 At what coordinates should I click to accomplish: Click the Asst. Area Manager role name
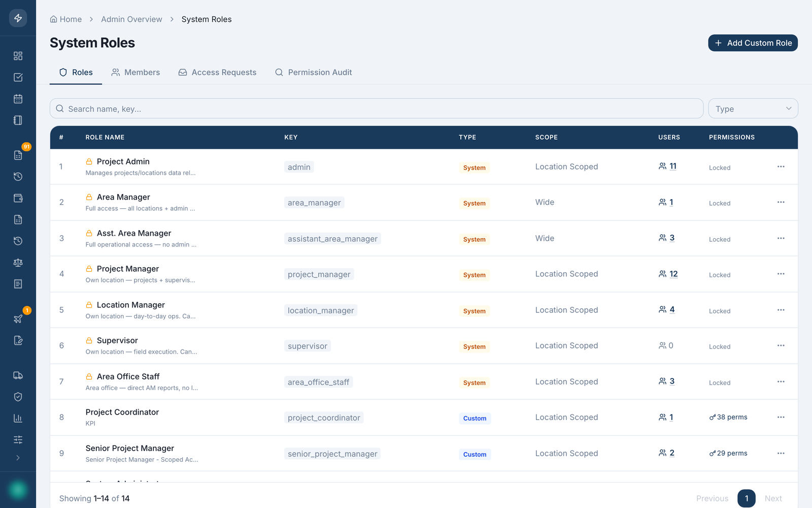pos(134,233)
